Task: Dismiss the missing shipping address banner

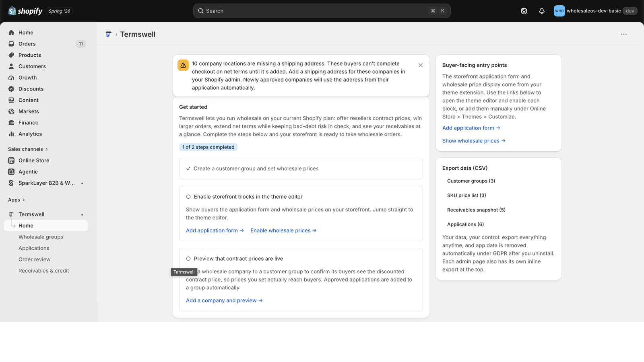Action: pyautogui.click(x=421, y=65)
